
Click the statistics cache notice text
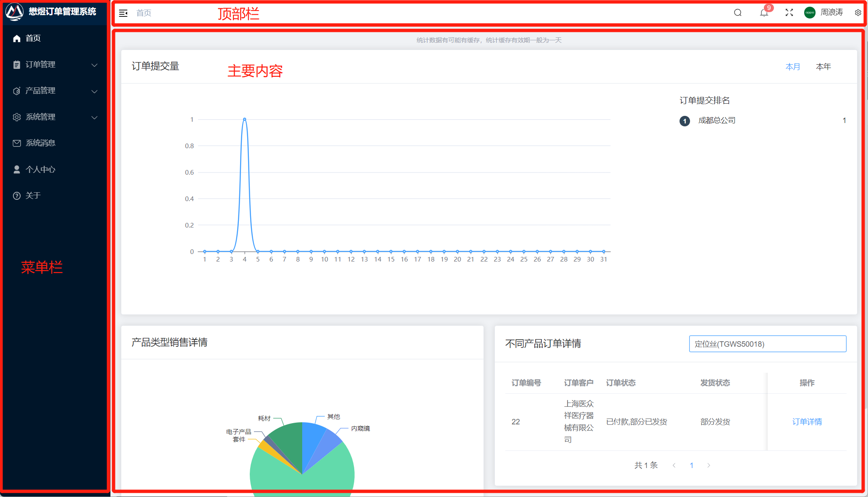pos(489,40)
